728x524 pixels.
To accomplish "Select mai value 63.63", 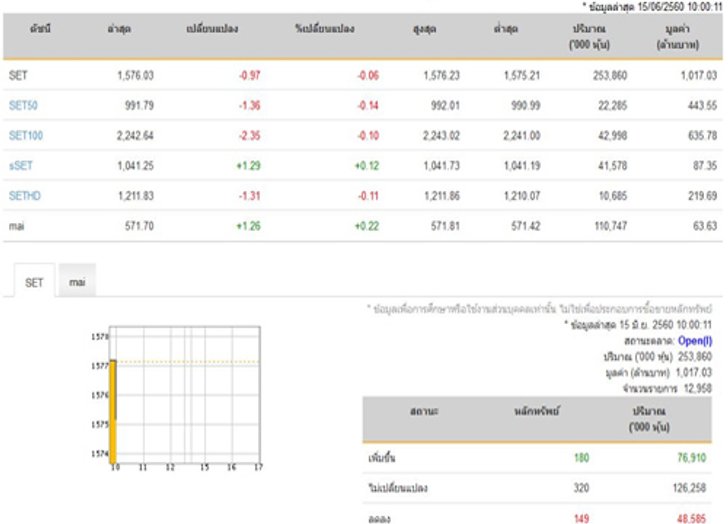I will click(x=705, y=226).
